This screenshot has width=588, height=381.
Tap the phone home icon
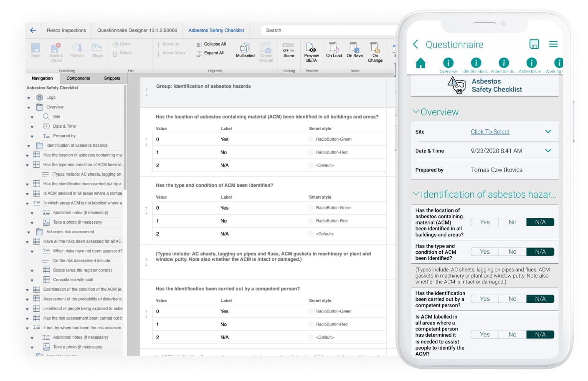click(421, 63)
